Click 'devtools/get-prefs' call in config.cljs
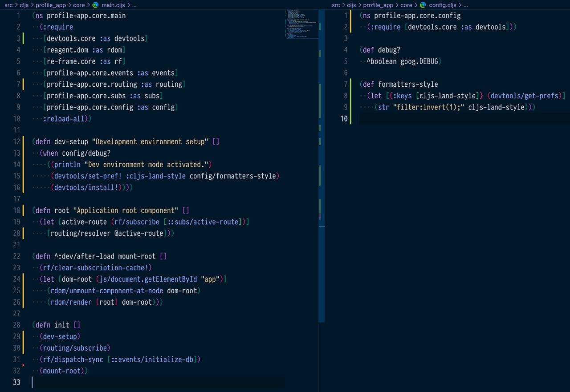570x392 pixels. [525, 96]
